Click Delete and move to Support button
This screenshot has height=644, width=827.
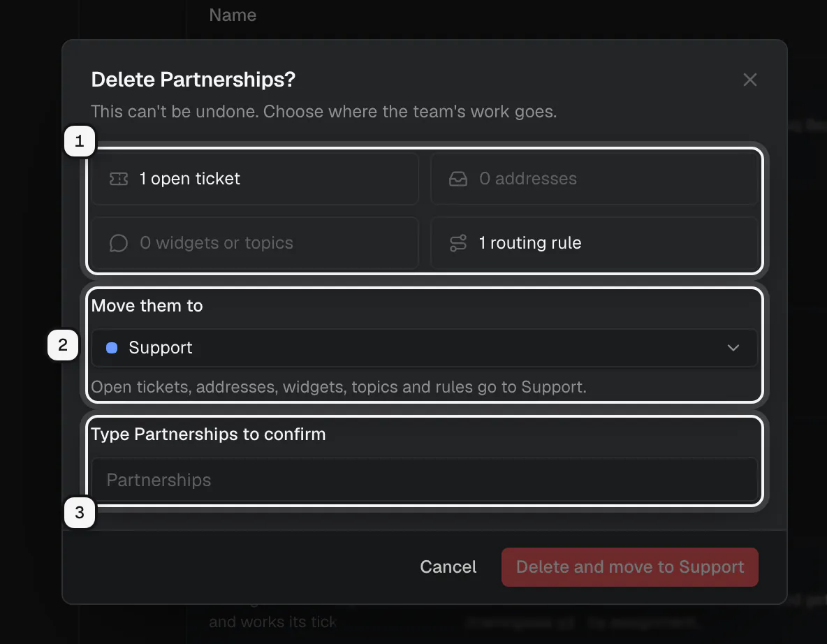[630, 567]
